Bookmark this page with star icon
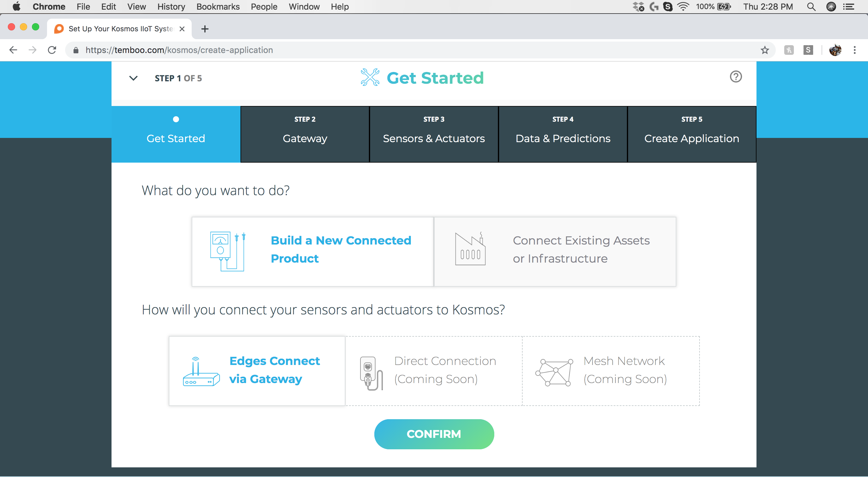The width and height of the screenshot is (868, 477). tap(765, 50)
